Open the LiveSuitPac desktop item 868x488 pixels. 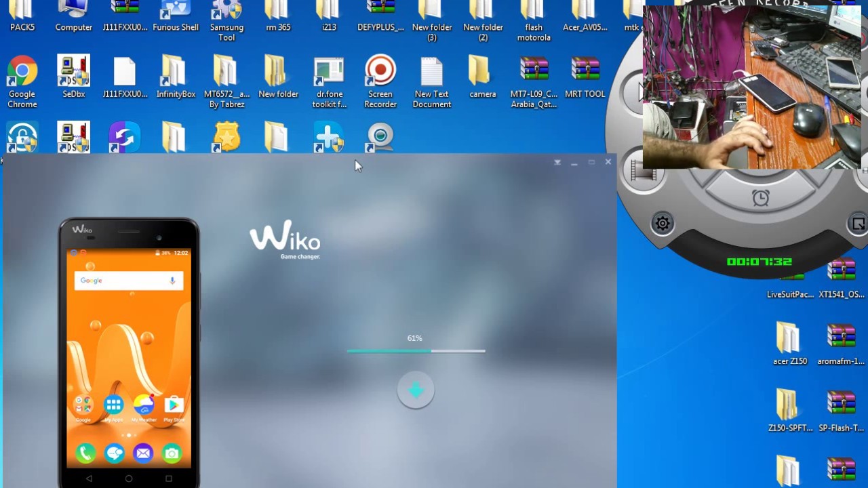(x=790, y=286)
